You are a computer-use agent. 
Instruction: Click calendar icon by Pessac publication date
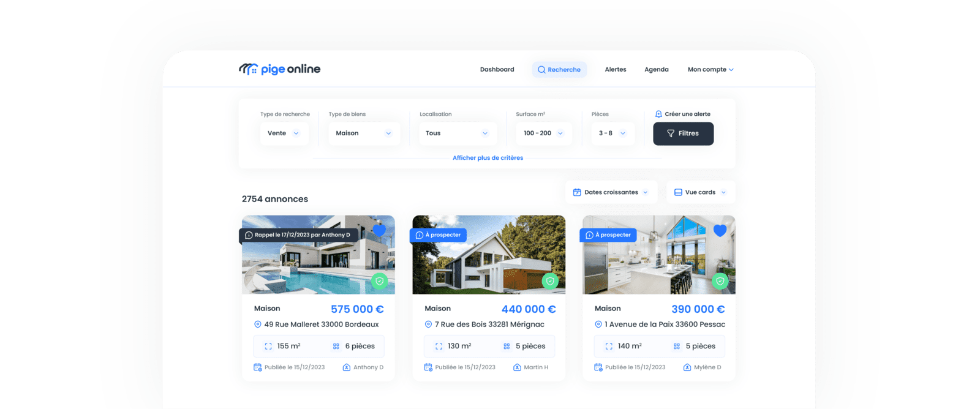tap(598, 367)
